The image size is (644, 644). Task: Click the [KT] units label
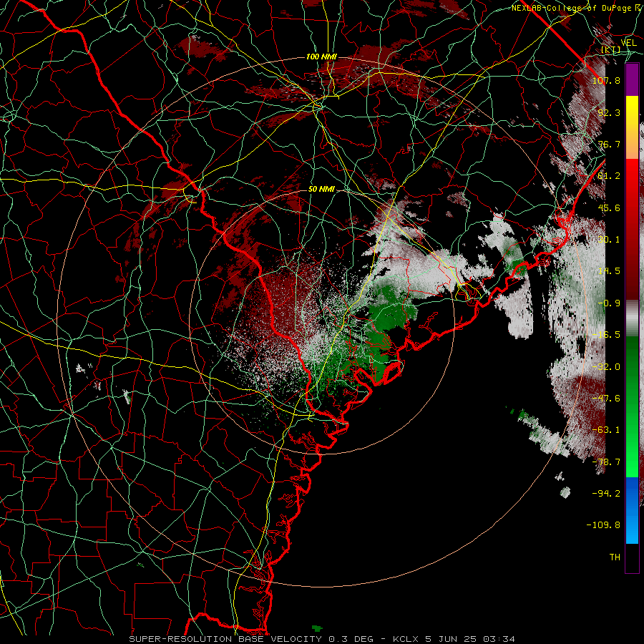coord(610,50)
